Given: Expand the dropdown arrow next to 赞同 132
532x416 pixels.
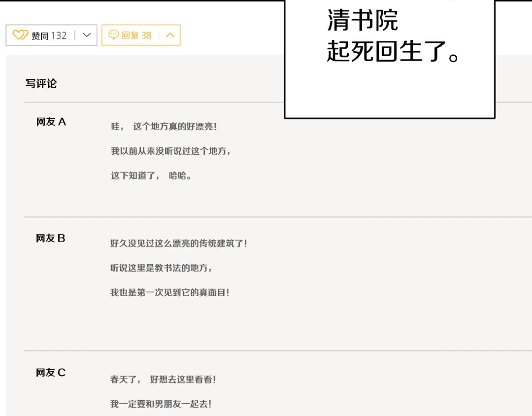Looking at the screenshot, I should pyautogui.click(x=87, y=35).
